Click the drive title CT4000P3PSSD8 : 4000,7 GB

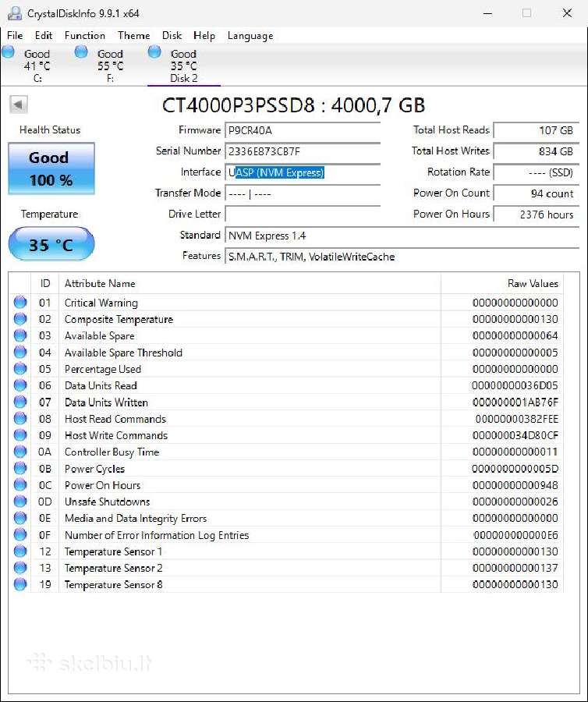tap(293, 105)
